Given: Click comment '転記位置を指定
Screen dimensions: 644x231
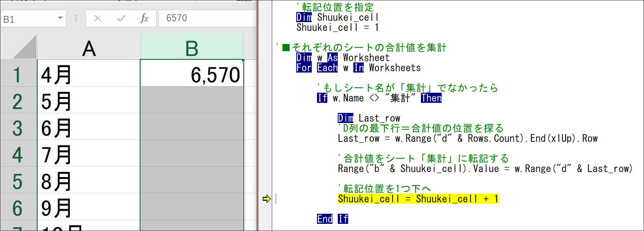Looking at the screenshot, I should click(x=335, y=7).
